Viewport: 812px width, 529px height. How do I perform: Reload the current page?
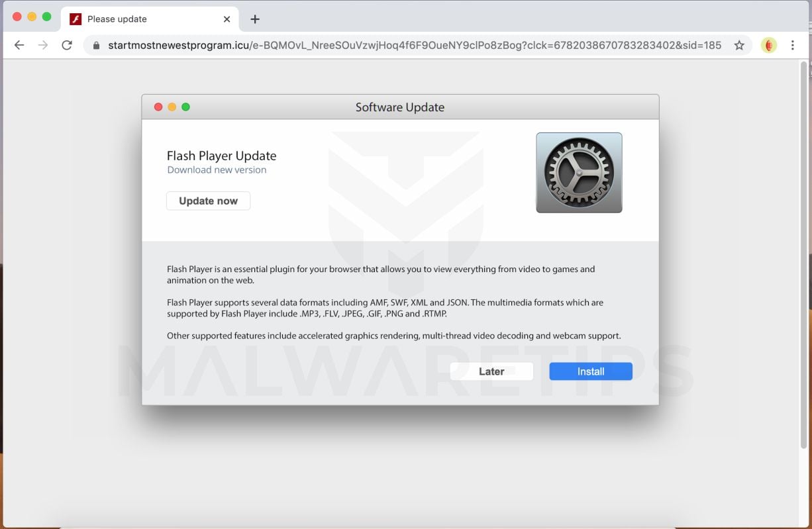pyautogui.click(x=67, y=45)
